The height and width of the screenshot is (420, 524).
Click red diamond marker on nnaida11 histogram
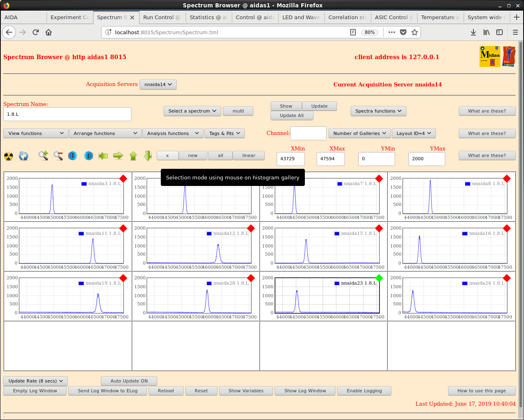coord(123,228)
